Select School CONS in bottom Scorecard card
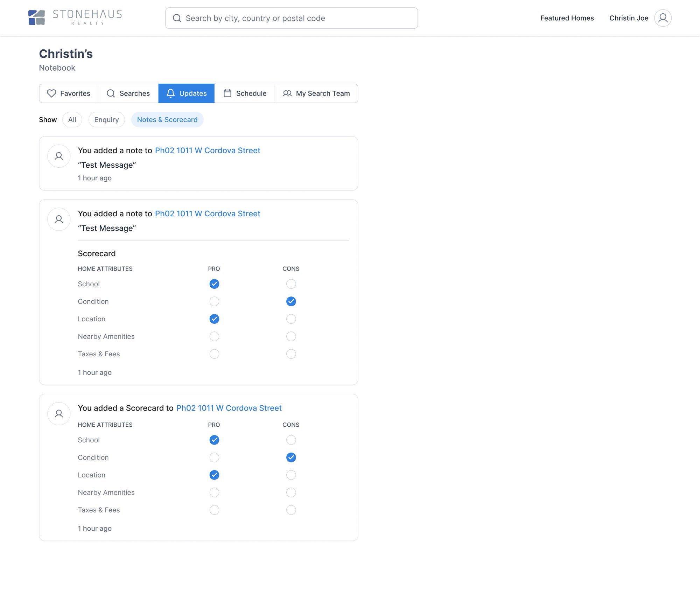Image resolution: width=700 pixels, height=615 pixels. tap(291, 440)
